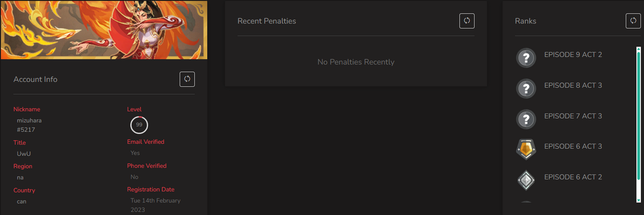Refresh the Ranks panel
Screen dimensions: 644x215
[x=633, y=21]
